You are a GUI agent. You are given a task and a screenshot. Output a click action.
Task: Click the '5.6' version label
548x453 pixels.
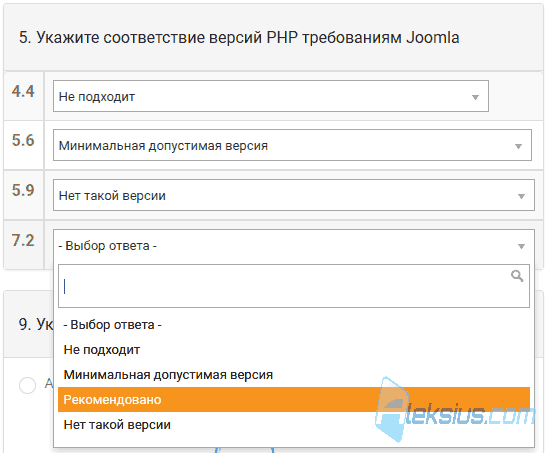[23, 141]
